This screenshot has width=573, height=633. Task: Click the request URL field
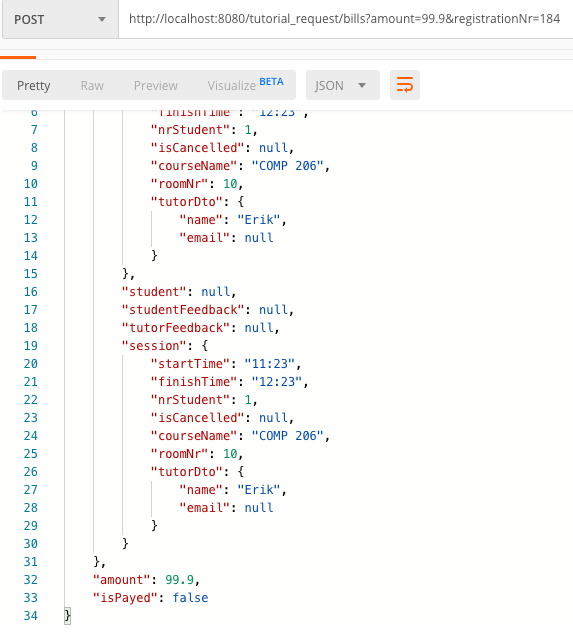(346, 19)
